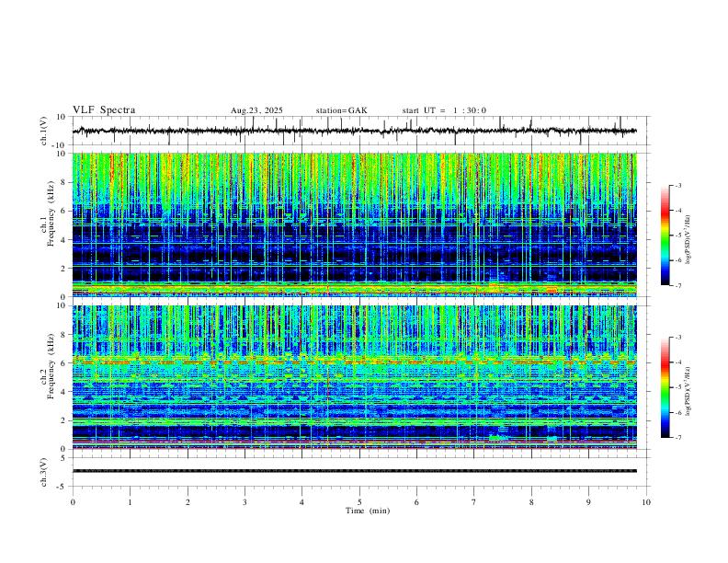Click the "-3" tick on ch.2 colorbar
The height and width of the screenshot is (563, 728).
[677, 338]
